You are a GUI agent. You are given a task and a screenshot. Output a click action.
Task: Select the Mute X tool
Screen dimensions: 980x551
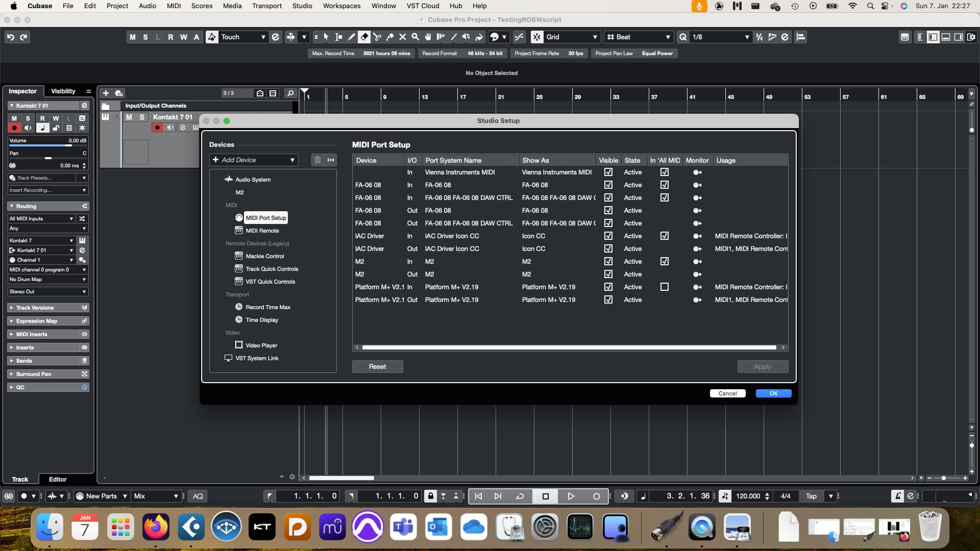click(x=403, y=37)
